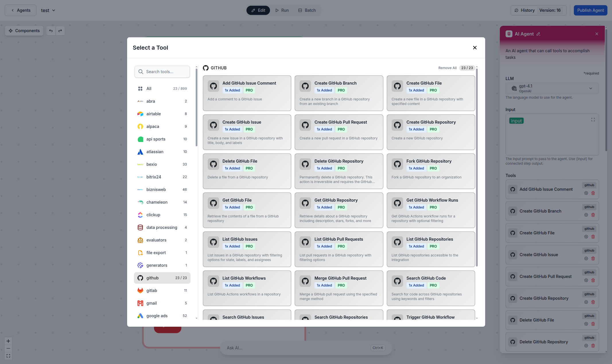Click the undo arrow in the canvas toolbar
This screenshot has height=364, width=612.
(51, 31)
